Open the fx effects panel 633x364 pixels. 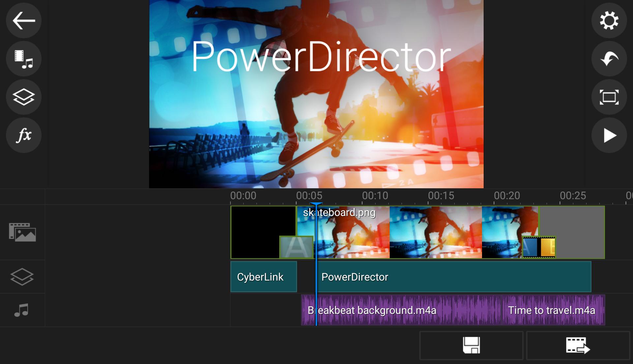pyautogui.click(x=24, y=135)
